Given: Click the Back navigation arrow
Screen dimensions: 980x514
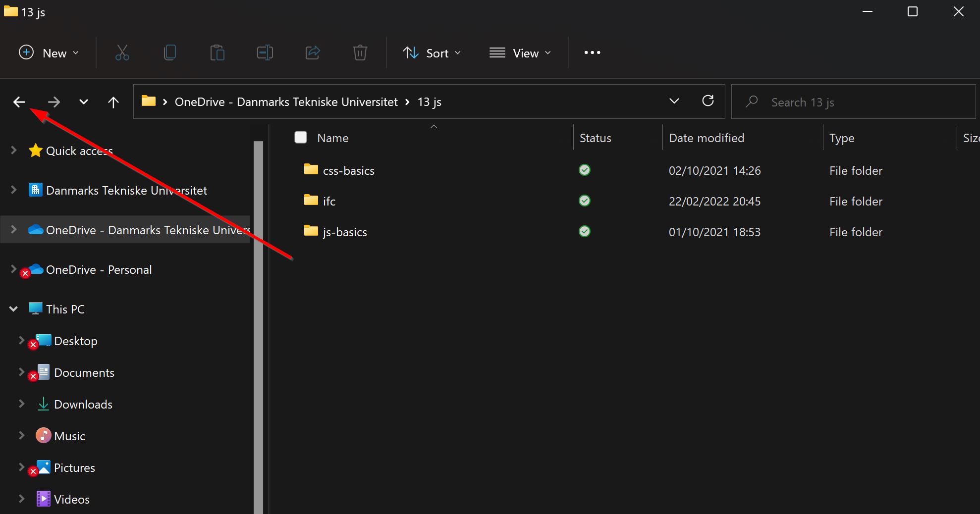Looking at the screenshot, I should pos(19,102).
